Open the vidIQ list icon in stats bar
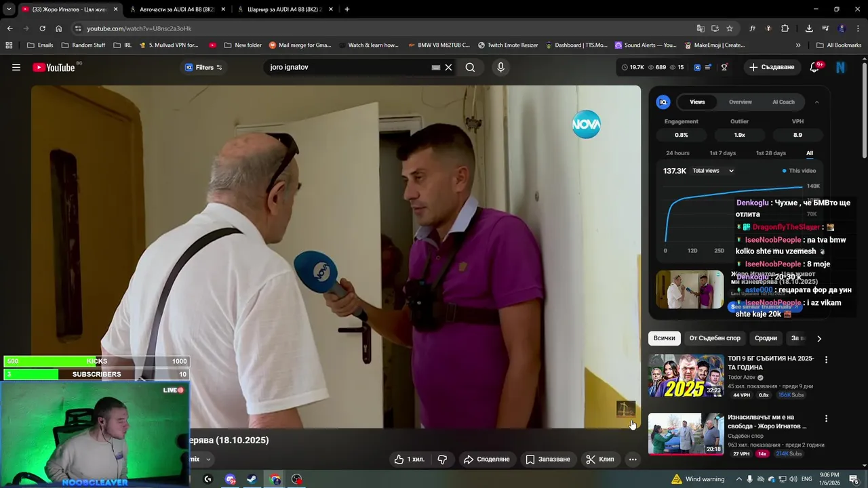The height and width of the screenshot is (488, 868). [x=709, y=67]
